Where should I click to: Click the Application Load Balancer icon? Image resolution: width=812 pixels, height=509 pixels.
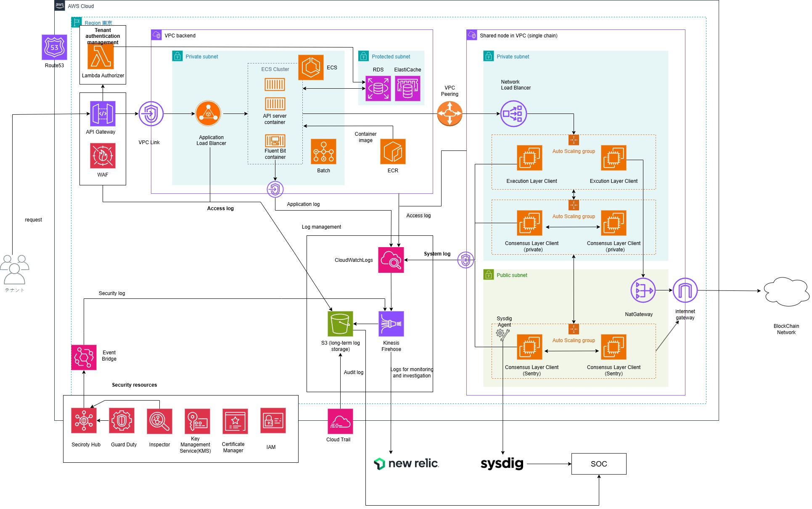point(208,113)
